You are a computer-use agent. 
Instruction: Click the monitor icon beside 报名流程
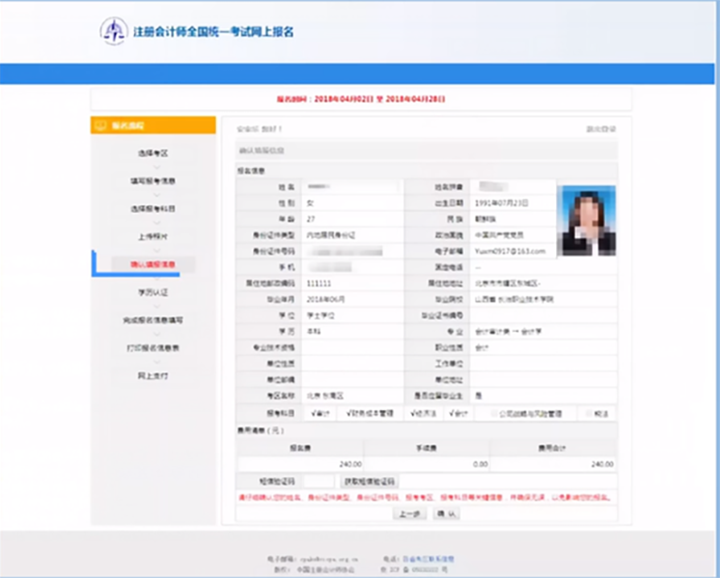(x=100, y=126)
